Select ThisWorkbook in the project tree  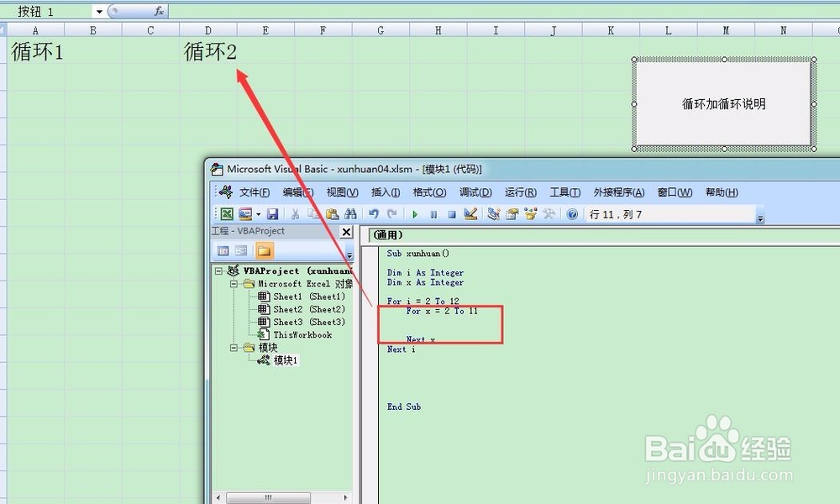tap(303, 334)
